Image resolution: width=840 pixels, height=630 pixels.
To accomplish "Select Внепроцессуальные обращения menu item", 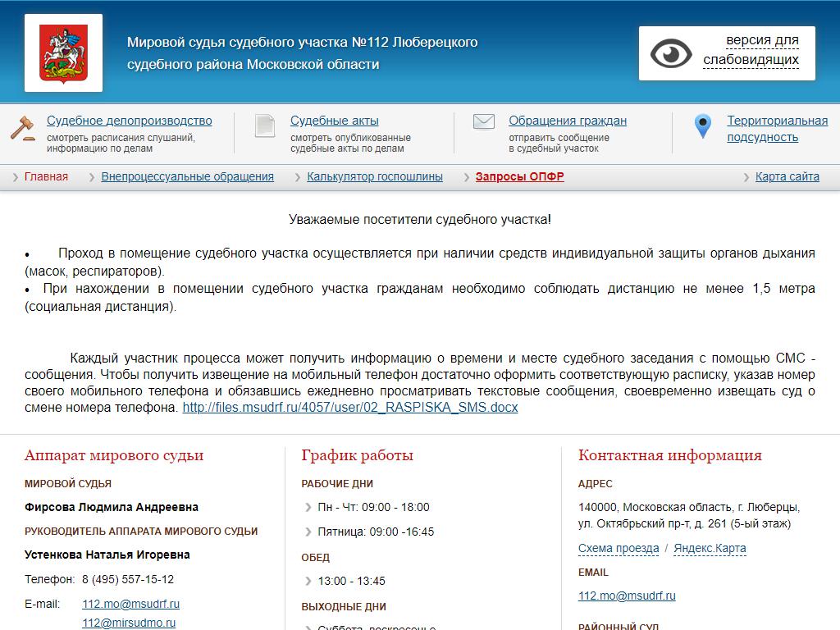I will [x=187, y=176].
